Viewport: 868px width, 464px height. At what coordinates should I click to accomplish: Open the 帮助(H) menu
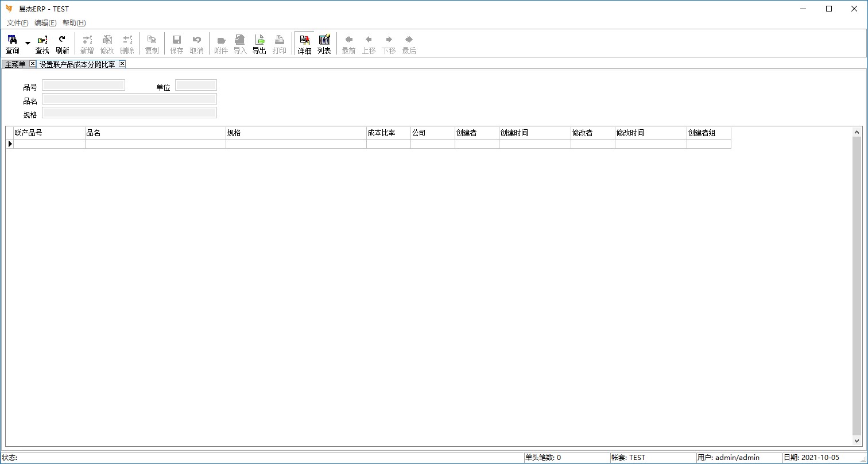pyautogui.click(x=74, y=23)
